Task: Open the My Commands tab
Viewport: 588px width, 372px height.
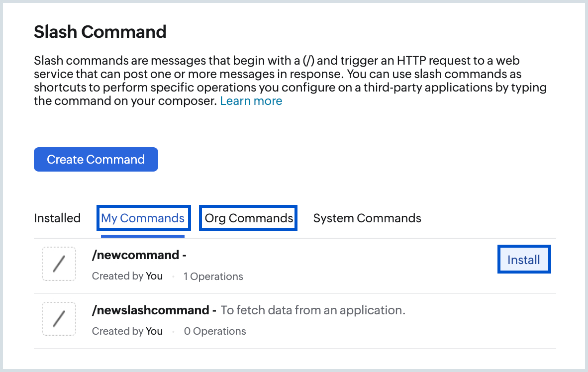Action: pos(143,218)
